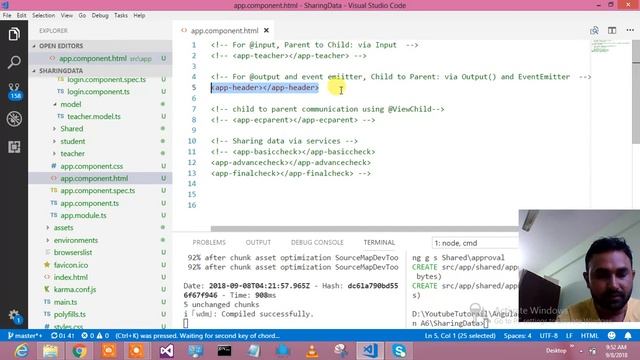Image resolution: width=640 pixels, height=360 pixels.
Task: Open Visual Studio from the taskbar
Action: coord(167,351)
